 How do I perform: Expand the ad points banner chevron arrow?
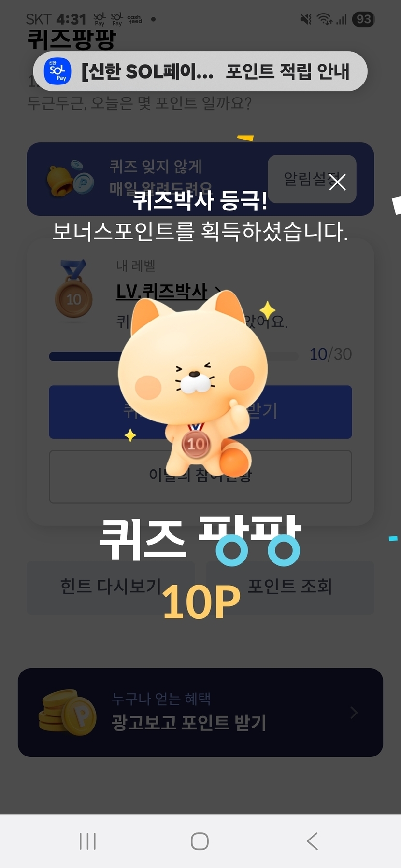click(354, 713)
